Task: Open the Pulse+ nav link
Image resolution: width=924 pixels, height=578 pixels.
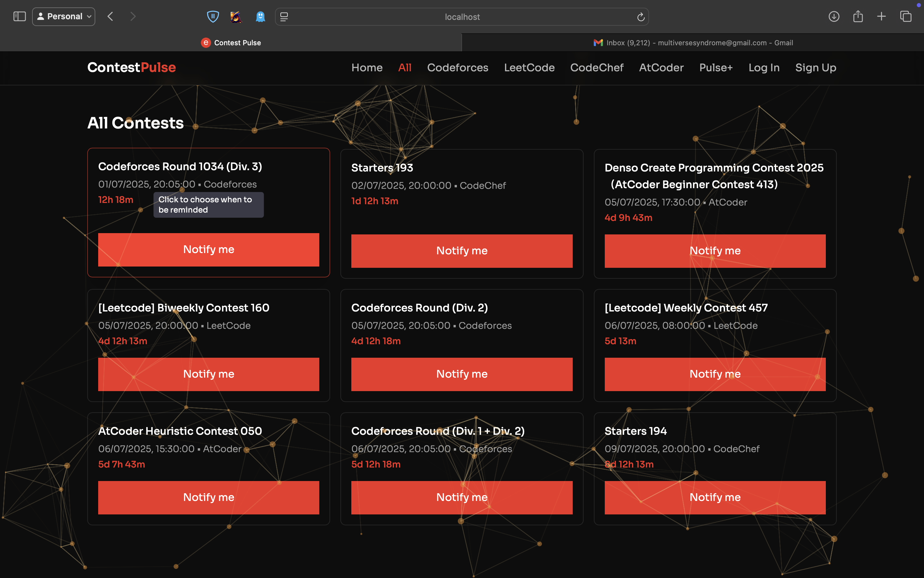Action: 716,68
